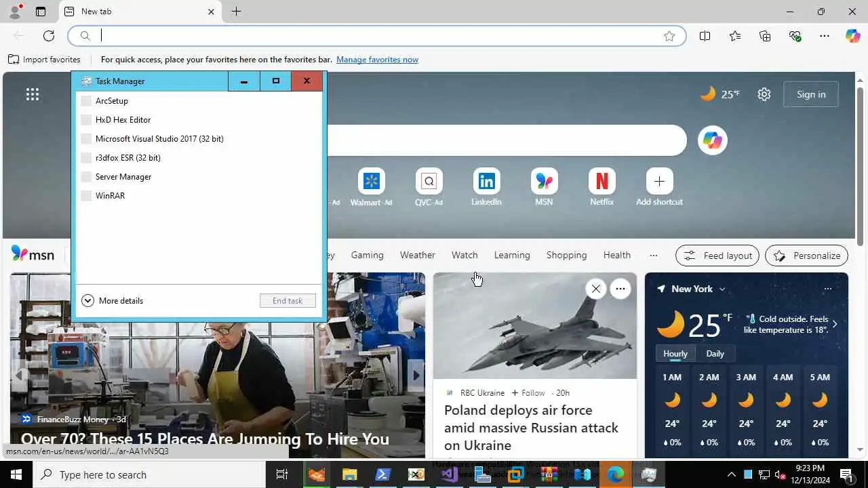Click Windows Start button
The height and width of the screenshot is (488, 868).
tap(16, 474)
